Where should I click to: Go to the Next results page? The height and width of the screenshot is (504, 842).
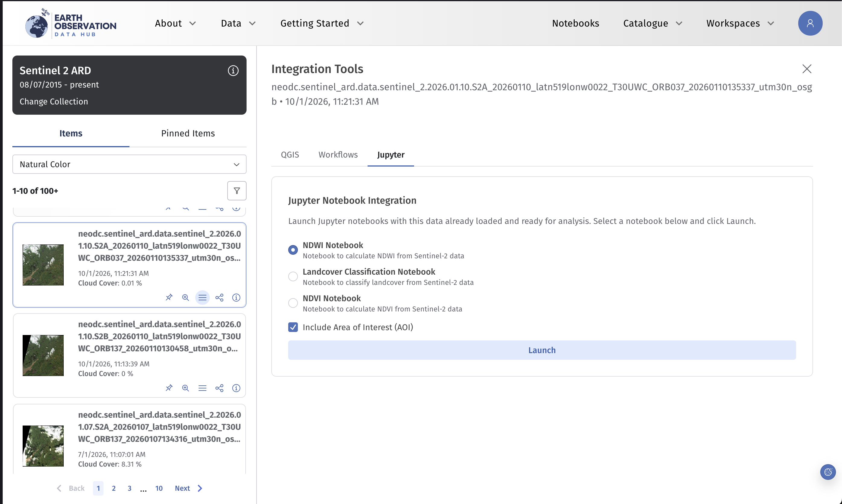[189, 488]
